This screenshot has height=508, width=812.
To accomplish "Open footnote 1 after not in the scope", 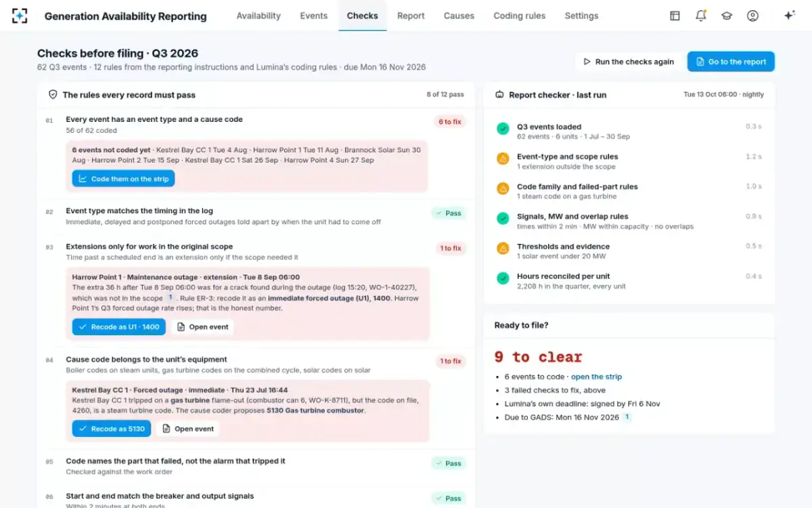I will [171, 297].
